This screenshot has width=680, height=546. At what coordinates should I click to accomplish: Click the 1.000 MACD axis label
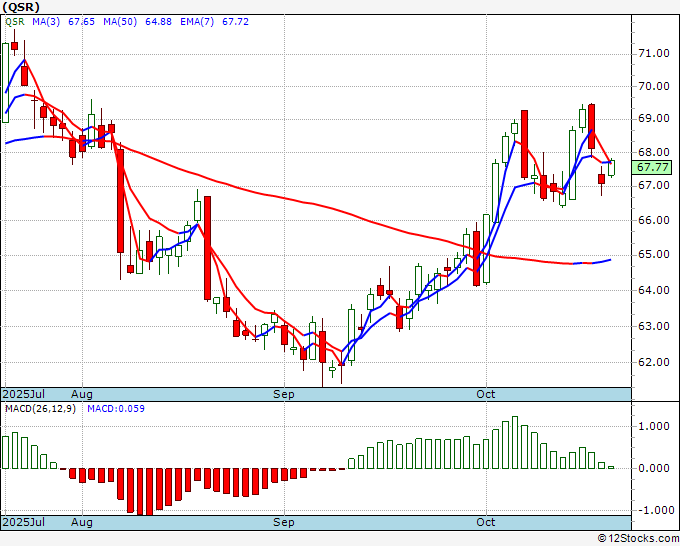point(656,426)
